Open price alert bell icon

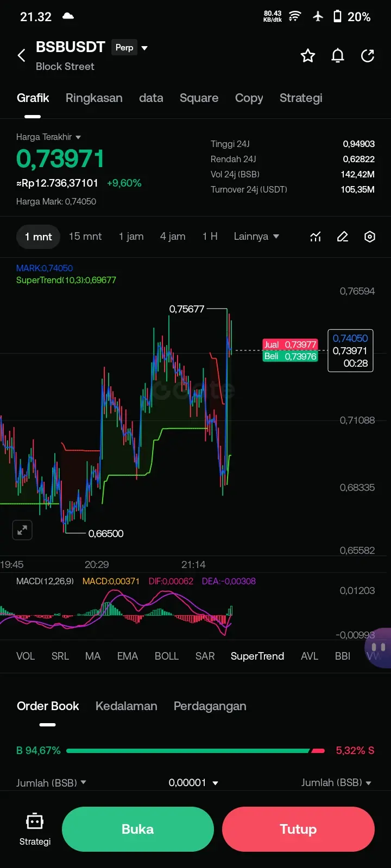point(338,55)
